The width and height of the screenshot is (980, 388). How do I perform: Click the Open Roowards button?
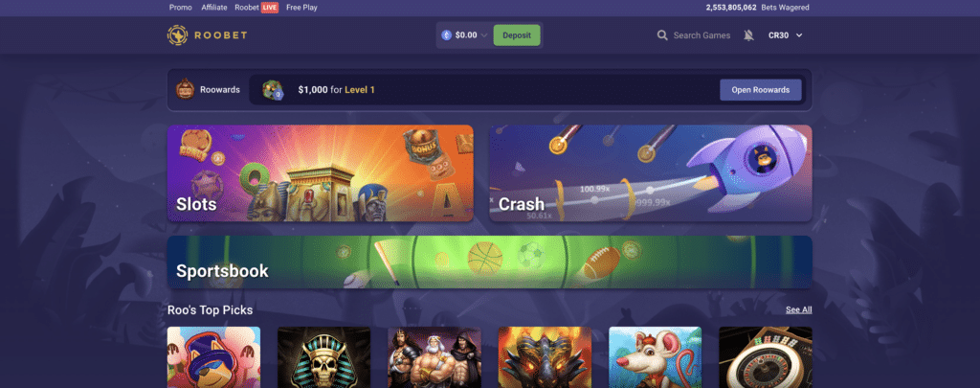coord(761,89)
